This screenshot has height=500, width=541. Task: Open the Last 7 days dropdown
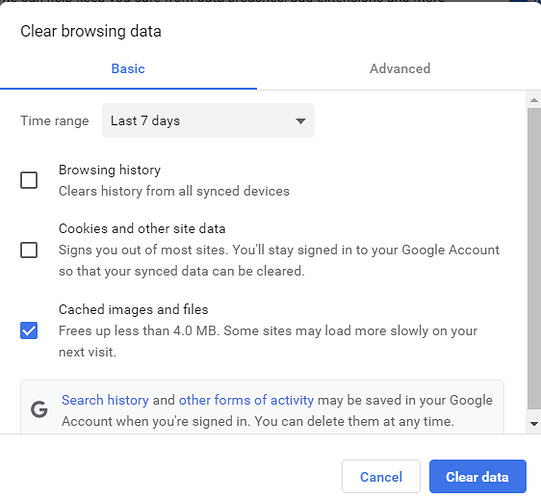pos(208,121)
